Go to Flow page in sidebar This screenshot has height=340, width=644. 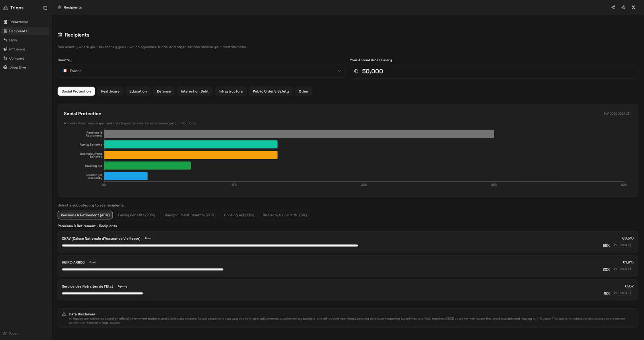(x=13, y=40)
